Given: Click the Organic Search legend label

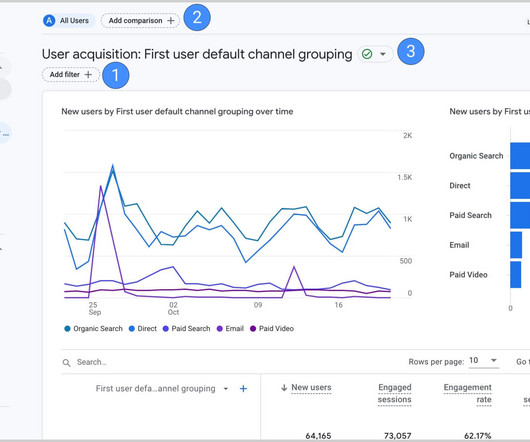Looking at the screenshot, I should click(x=98, y=328).
